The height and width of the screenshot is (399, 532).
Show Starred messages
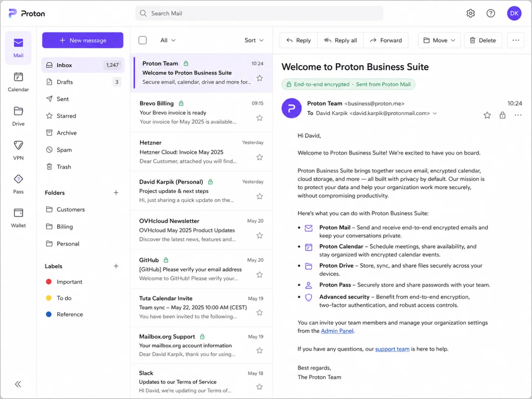83,116
